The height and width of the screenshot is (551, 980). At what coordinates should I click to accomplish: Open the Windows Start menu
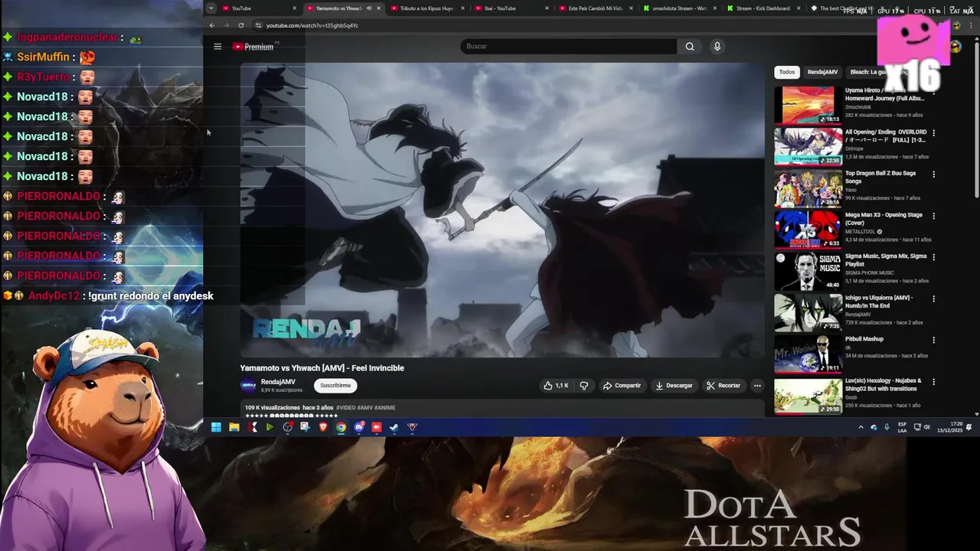(216, 427)
